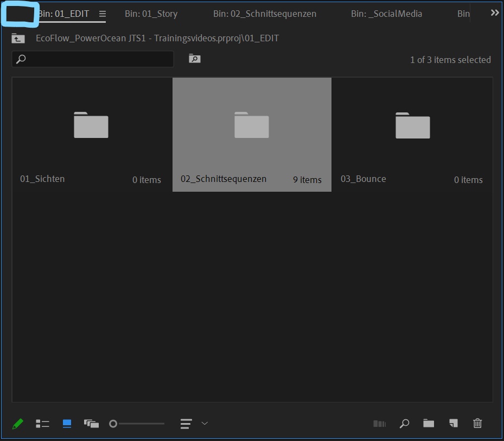Click the Clear trash icon
Viewport: 504px width, 441px height.
click(x=477, y=424)
